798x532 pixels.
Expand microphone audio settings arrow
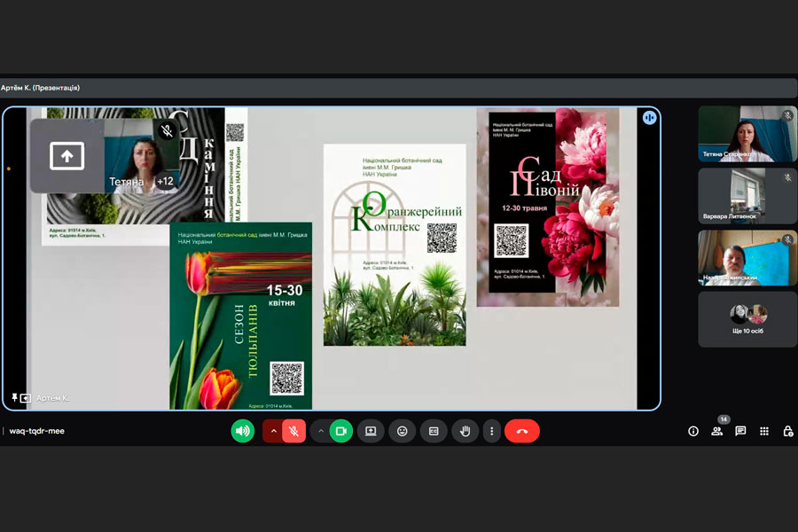tap(273, 431)
